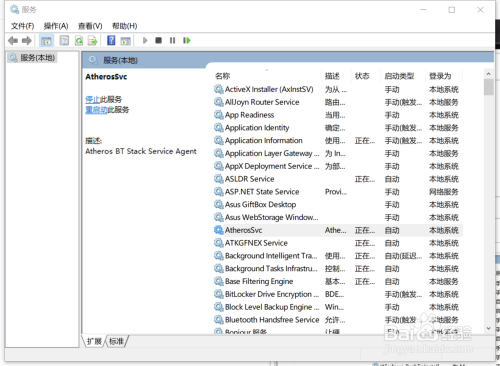Click the vertical scrollbar thumb

[489, 87]
